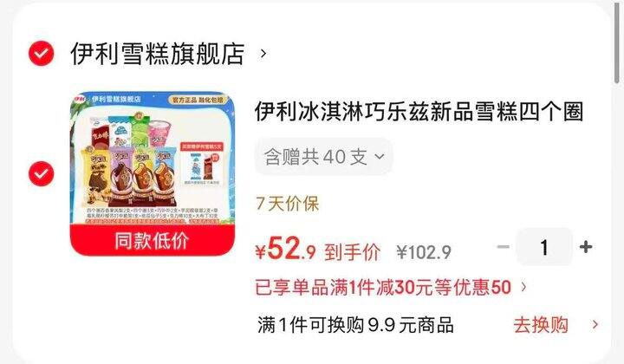The width and height of the screenshot is (624, 364).
Task: Tap the 7天价保 price protection label
Action: (288, 204)
